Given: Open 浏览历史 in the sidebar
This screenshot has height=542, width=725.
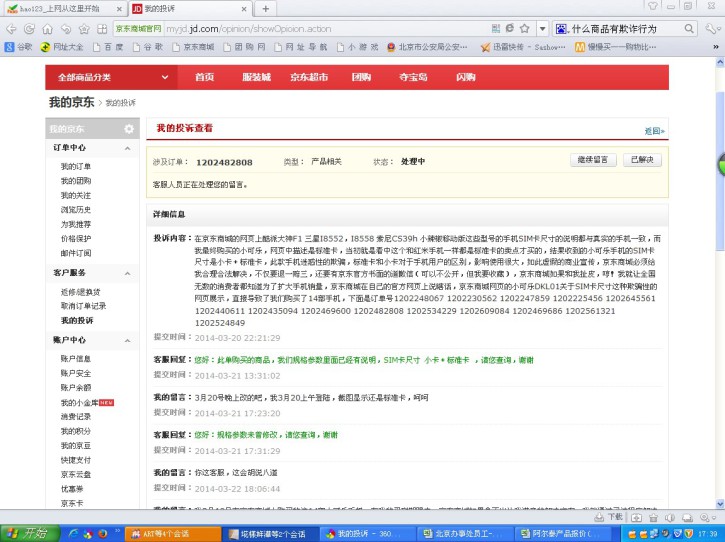Looking at the screenshot, I should click(x=76, y=209).
